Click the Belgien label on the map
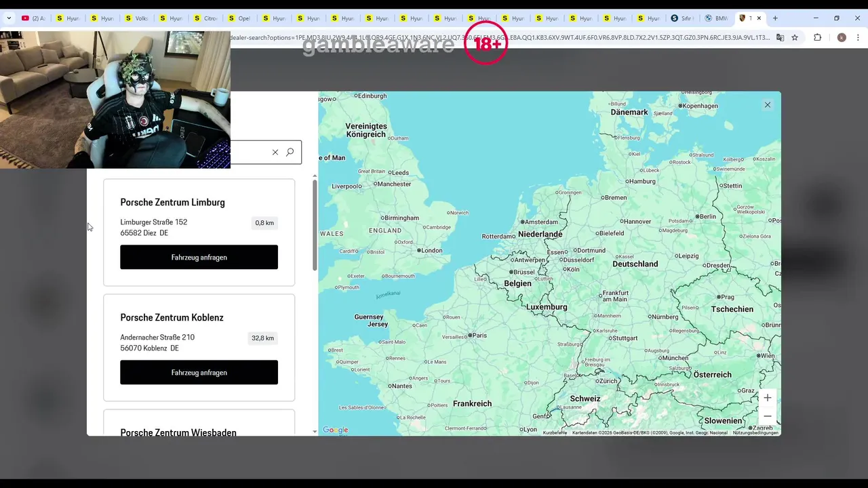 (517, 283)
